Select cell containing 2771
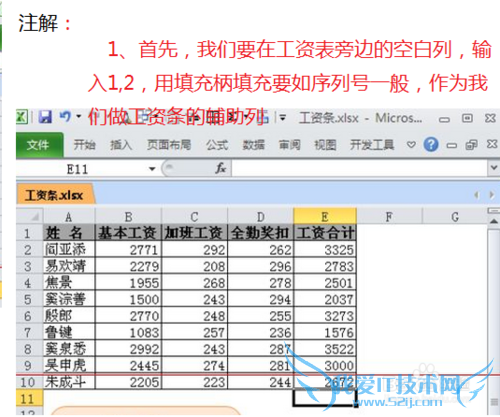 point(128,249)
